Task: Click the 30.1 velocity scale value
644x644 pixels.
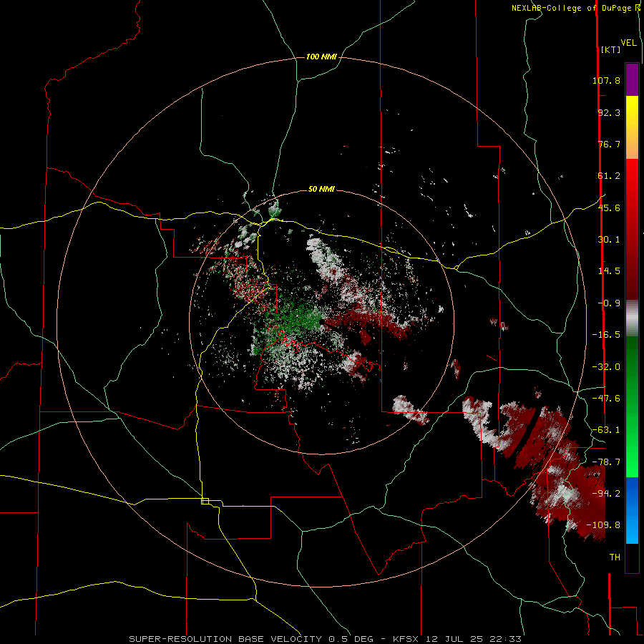Action: (609, 240)
